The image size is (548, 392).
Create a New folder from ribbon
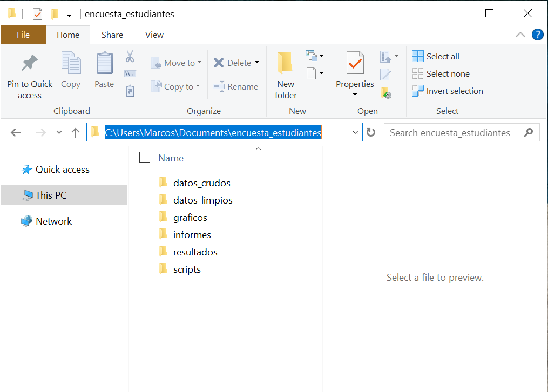point(286,75)
